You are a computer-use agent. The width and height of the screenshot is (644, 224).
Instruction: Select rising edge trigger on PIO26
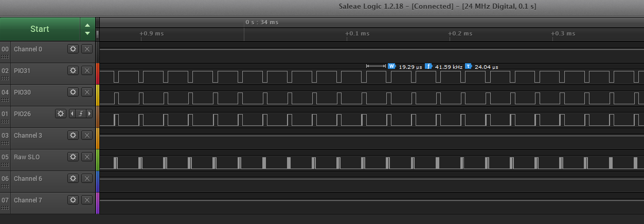tap(81, 114)
